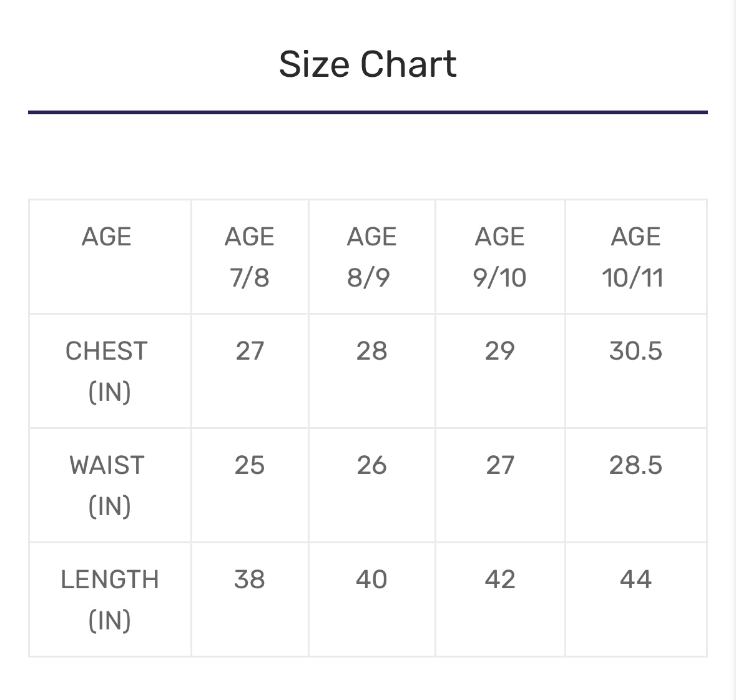
Task: Select chest value 28 for age 8/9
Action: pyautogui.click(x=371, y=351)
